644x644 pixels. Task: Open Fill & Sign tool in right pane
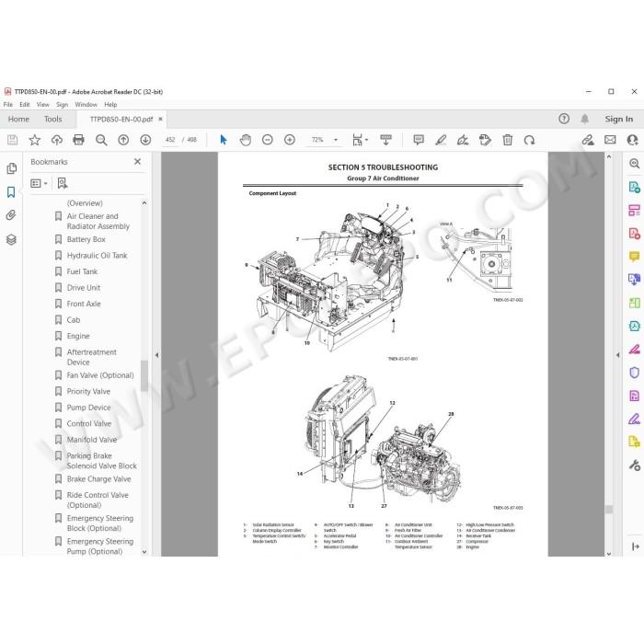(634, 420)
